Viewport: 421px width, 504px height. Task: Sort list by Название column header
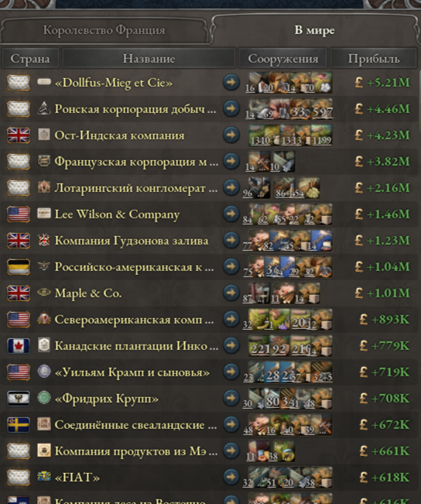point(149,59)
